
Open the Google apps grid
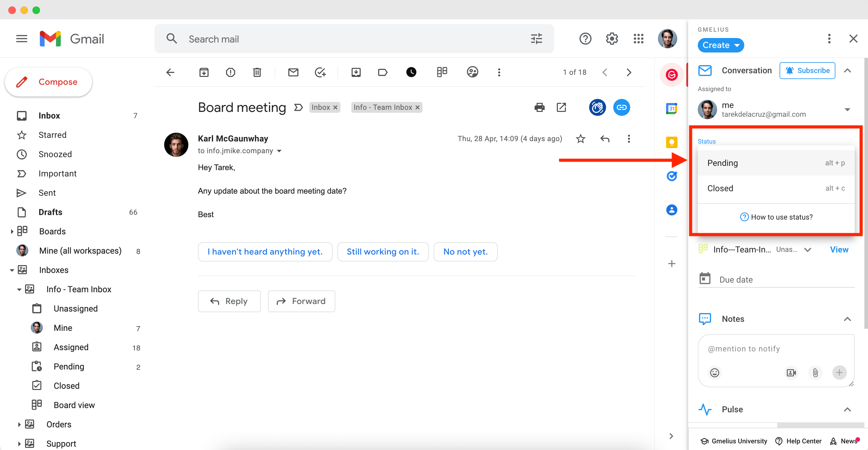click(x=639, y=39)
